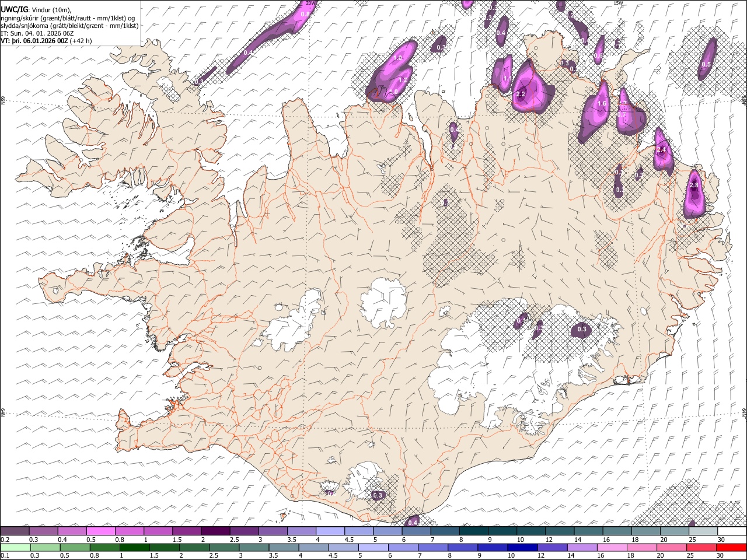
Task: Select lower legend swatch between 3.5 and 4
Action: tap(284, 547)
